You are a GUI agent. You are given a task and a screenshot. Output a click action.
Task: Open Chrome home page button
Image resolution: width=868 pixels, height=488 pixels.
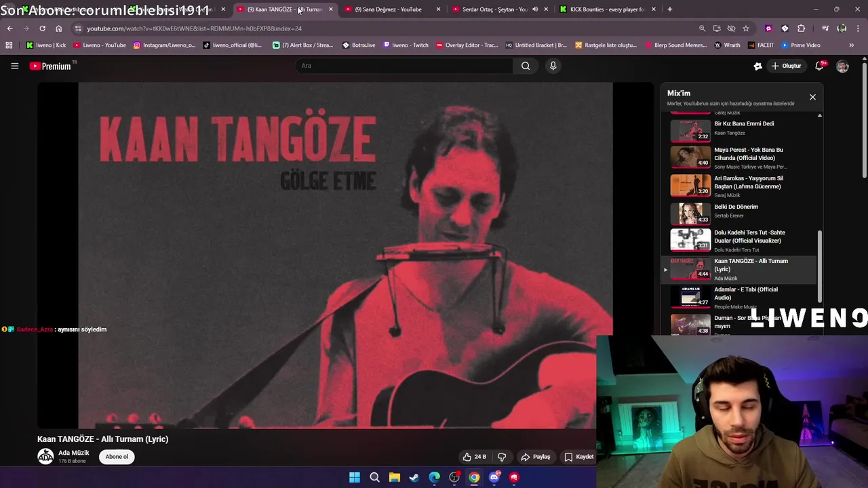(58, 28)
